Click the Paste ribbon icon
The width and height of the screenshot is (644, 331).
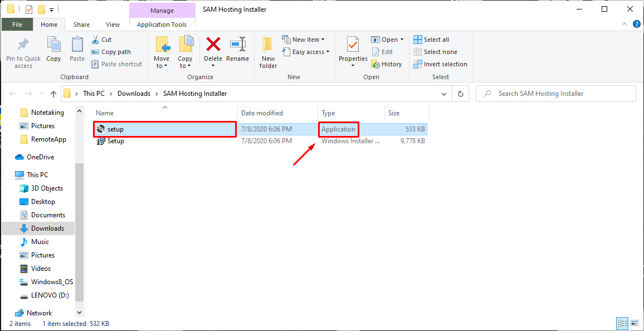point(77,49)
